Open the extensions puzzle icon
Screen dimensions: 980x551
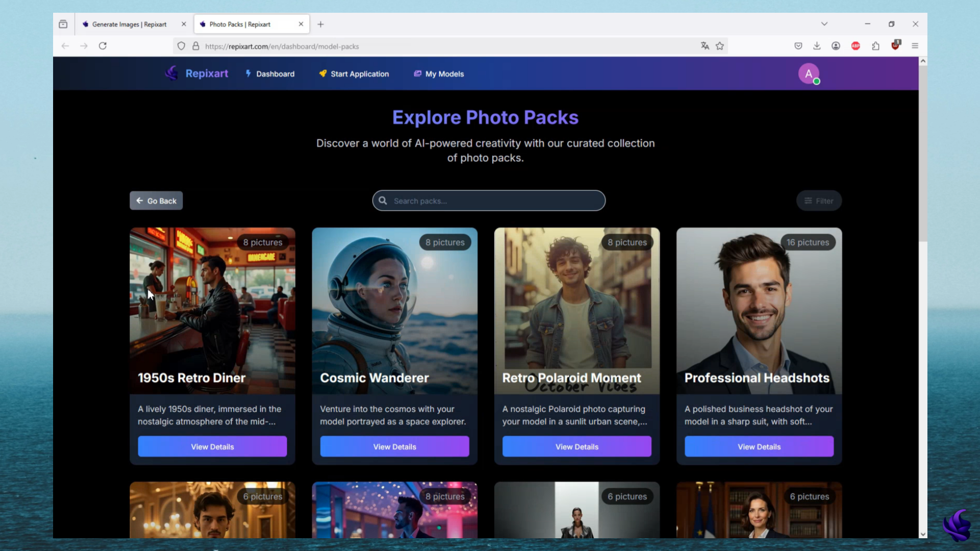[x=876, y=46]
